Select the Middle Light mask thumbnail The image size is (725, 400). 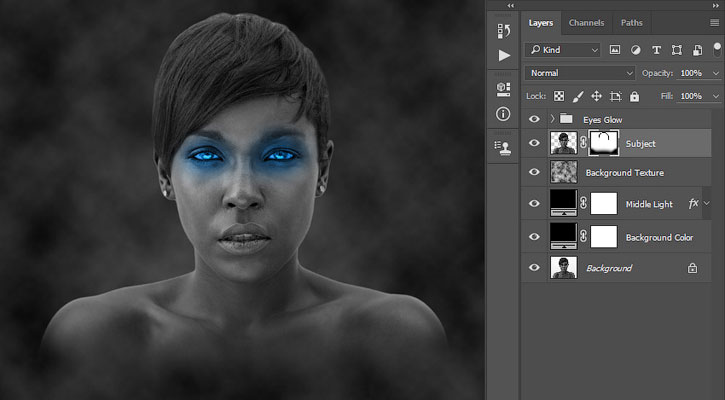pos(604,203)
